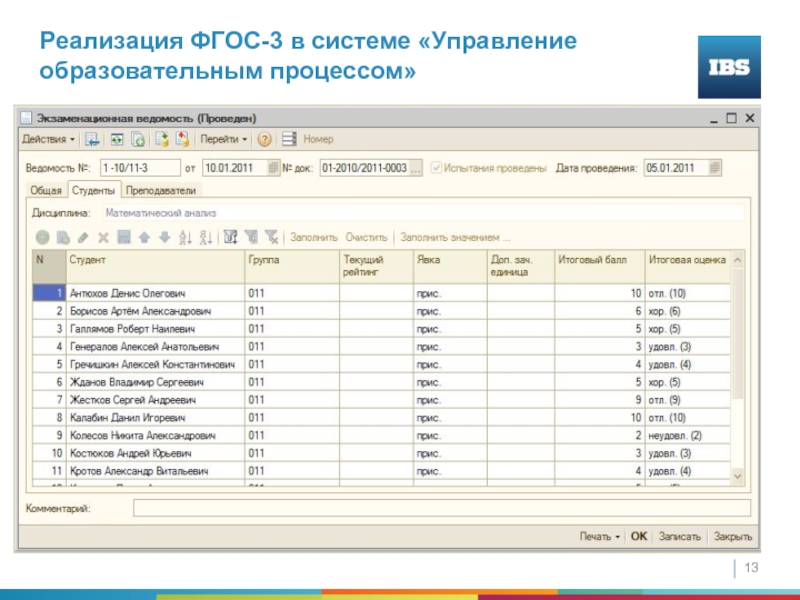Click the edit pencil icon
The height and width of the screenshot is (600, 800).
click(83, 238)
